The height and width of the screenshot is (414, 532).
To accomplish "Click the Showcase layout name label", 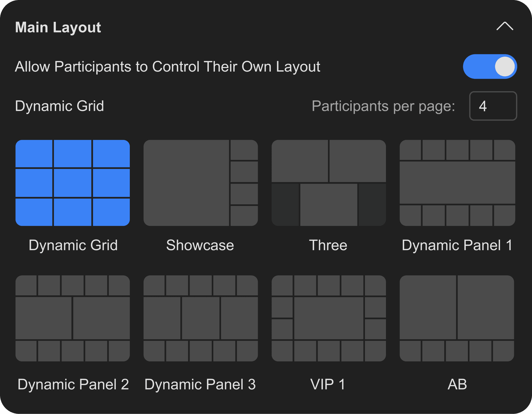I will (x=200, y=245).
